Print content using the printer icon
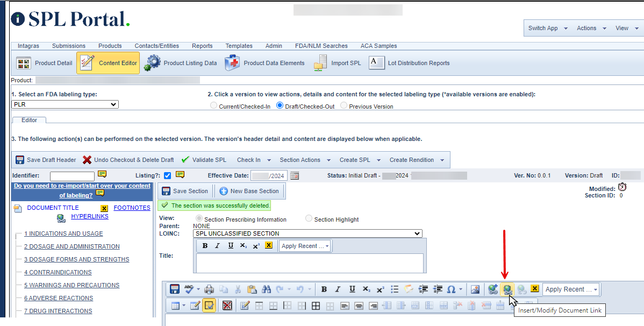Image resolution: width=644 pixels, height=326 pixels. pyautogui.click(x=209, y=289)
